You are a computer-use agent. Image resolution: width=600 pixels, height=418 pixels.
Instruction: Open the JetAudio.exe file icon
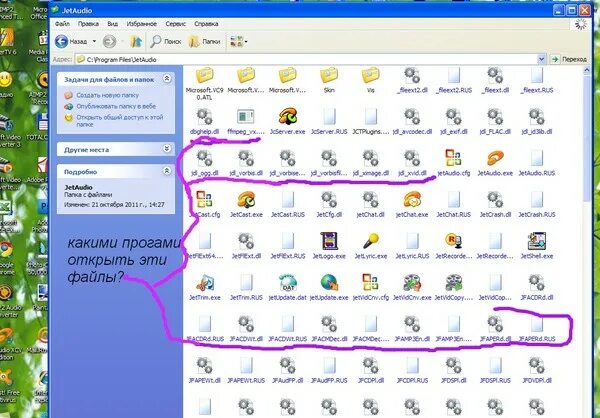click(x=495, y=158)
